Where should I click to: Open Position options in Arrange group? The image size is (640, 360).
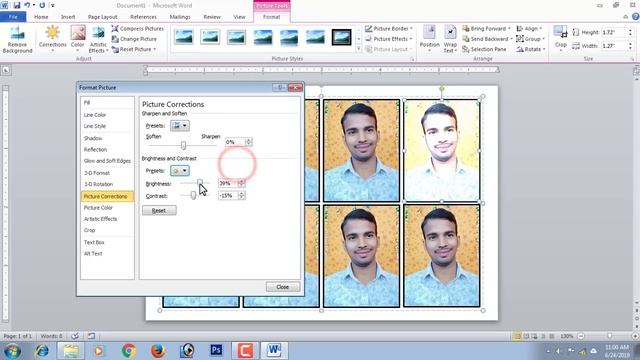pos(429,39)
